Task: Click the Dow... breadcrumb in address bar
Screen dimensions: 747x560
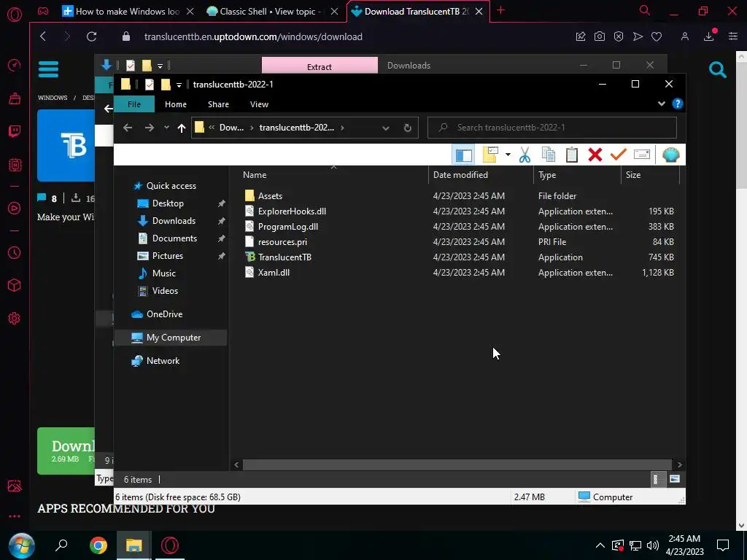Action: coord(231,128)
